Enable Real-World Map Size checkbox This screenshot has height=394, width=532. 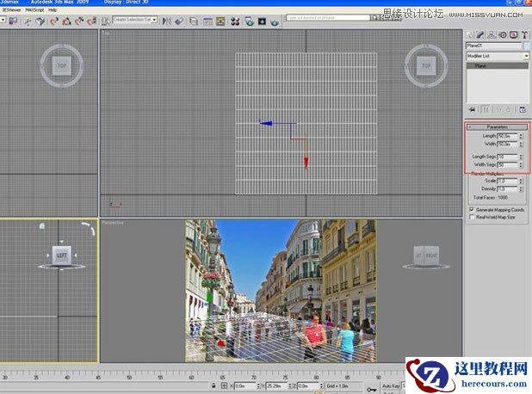(472, 217)
